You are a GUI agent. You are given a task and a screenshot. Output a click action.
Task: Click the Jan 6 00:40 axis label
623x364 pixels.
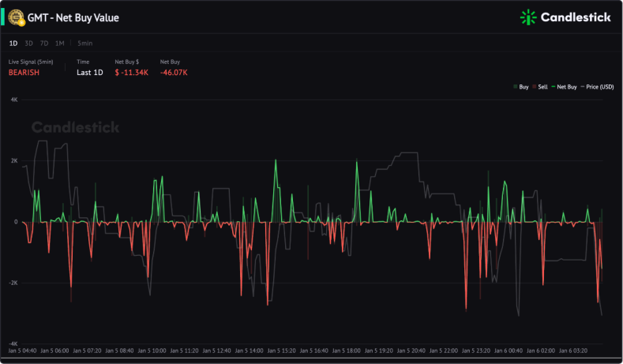tap(509, 351)
